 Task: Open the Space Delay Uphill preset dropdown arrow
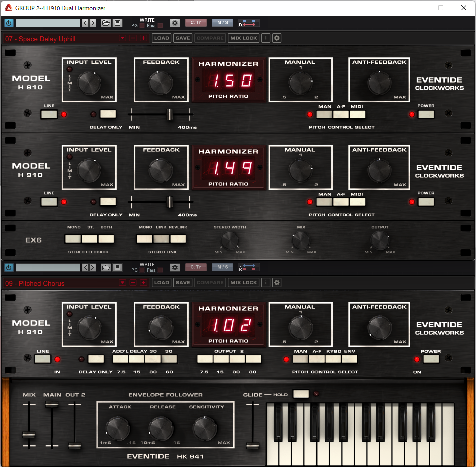tap(122, 38)
